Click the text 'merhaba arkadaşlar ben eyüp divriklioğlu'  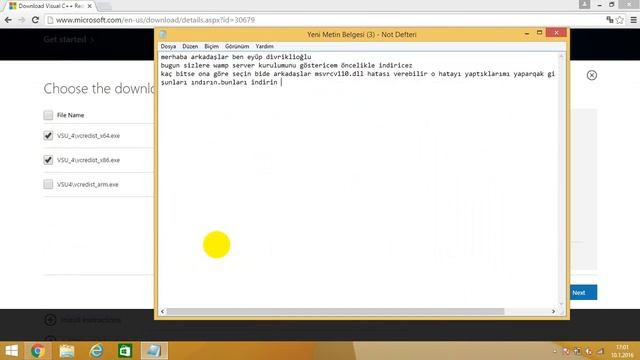(236, 57)
